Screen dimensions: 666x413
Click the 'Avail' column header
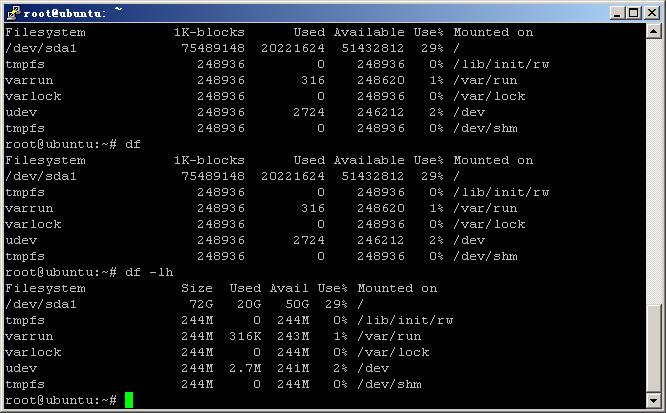289,288
